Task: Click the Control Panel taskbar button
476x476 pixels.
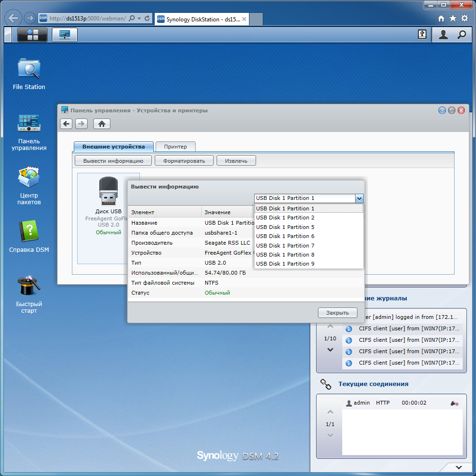Action: pyautogui.click(x=65, y=34)
